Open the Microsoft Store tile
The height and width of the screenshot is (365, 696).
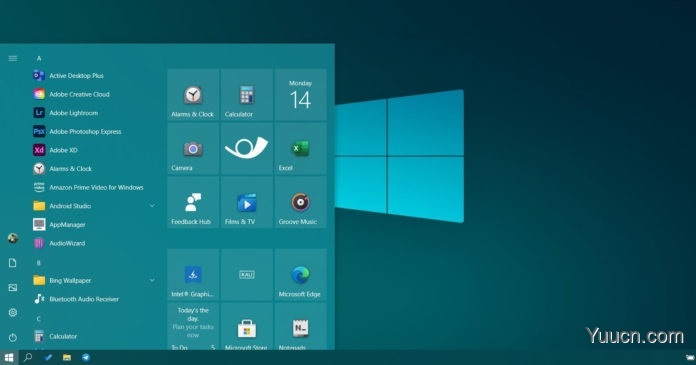click(x=247, y=326)
